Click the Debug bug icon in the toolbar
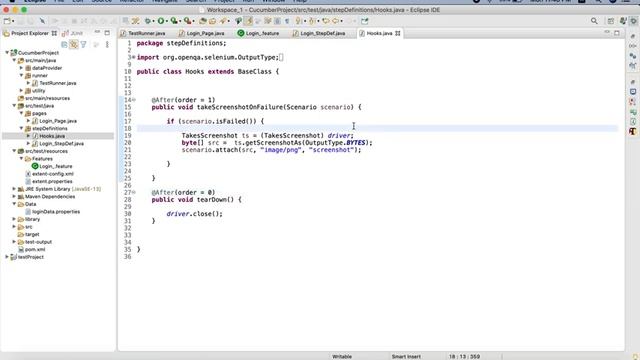Viewport: 640px width, 360px height. click(148, 21)
